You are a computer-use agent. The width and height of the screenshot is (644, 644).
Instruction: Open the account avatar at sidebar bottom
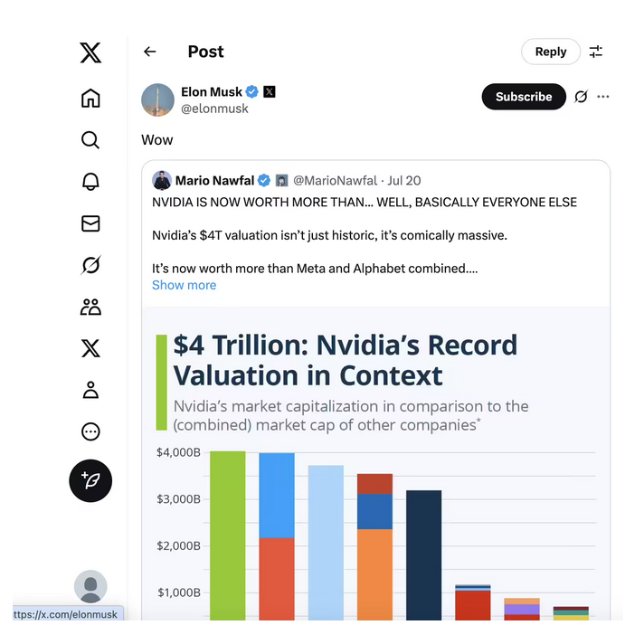click(x=90, y=586)
